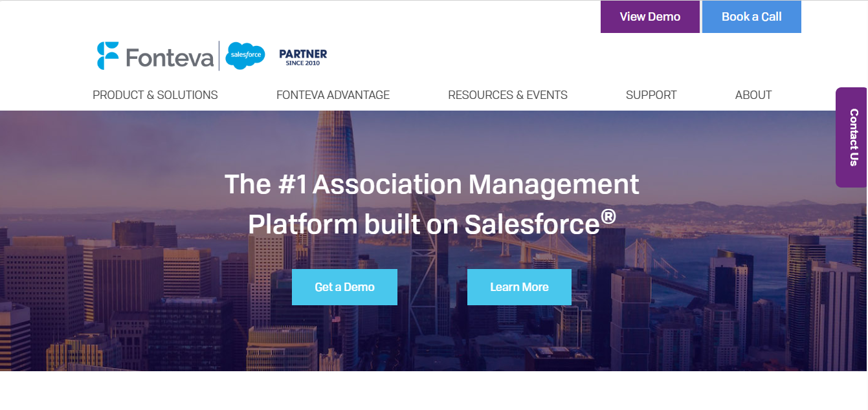Screen dimensions: 868x410
Task: Click the '#1 Association Management' headline line
Action: click(432, 184)
